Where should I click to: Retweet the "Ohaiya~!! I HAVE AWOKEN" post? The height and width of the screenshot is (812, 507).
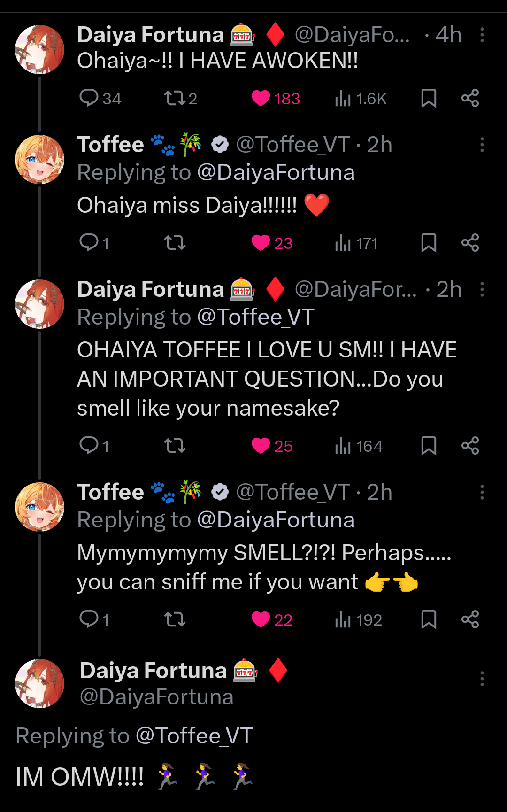click(x=174, y=98)
